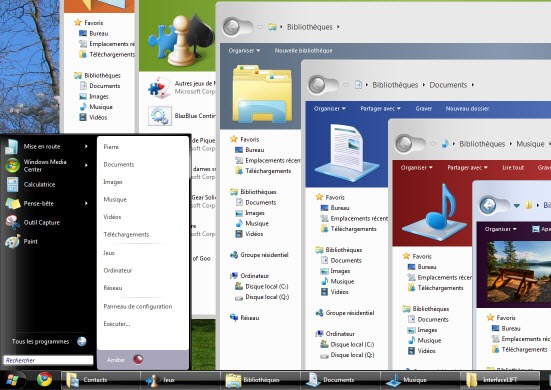Select Vidéos in Musique window sidebar
This screenshot has height=390, width=551.
point(422,351)
